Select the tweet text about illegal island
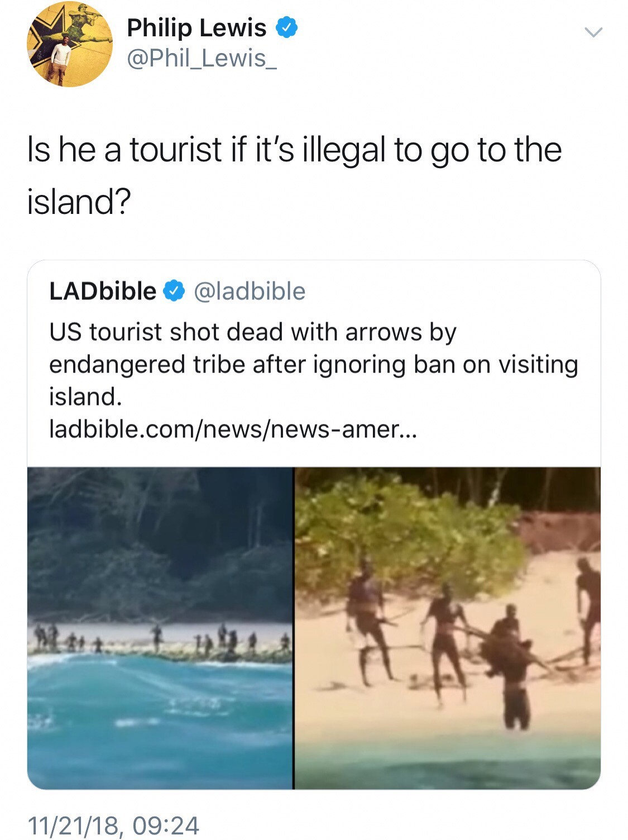 (x=295, y=175)
